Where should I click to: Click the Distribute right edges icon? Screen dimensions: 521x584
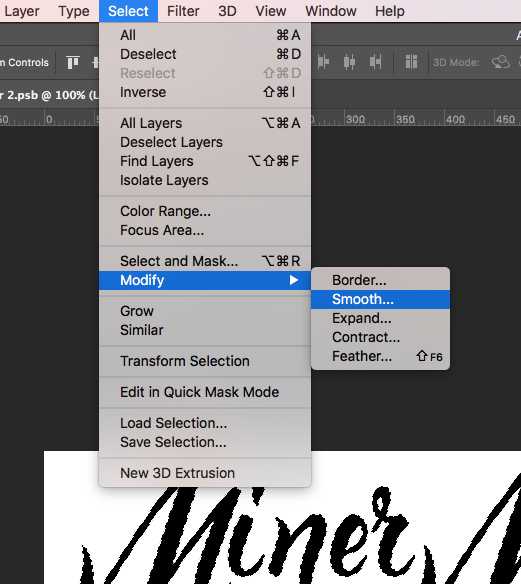[x=375, y=62]
